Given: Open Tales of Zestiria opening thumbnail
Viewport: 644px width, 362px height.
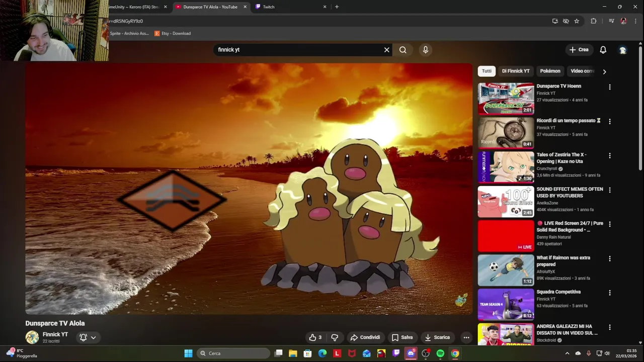Looking at the screenshot, I should coord(506,167).
